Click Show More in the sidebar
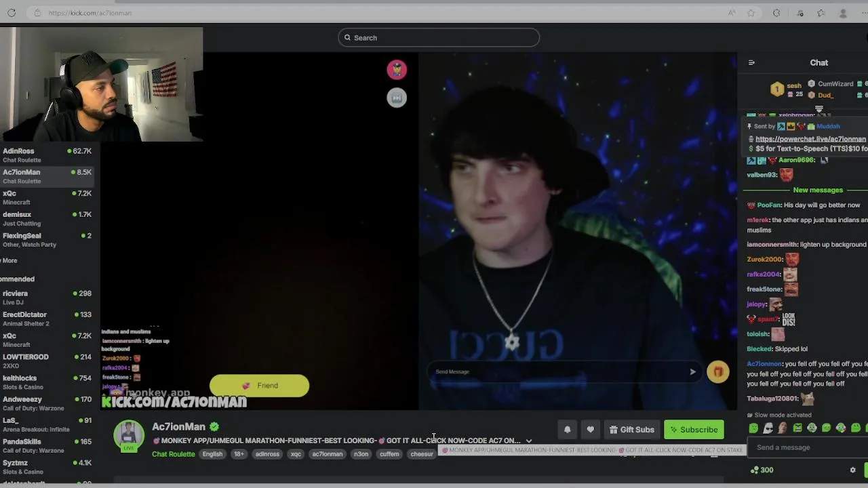This screenshot has width=868, height=488. tap(9, 260)
